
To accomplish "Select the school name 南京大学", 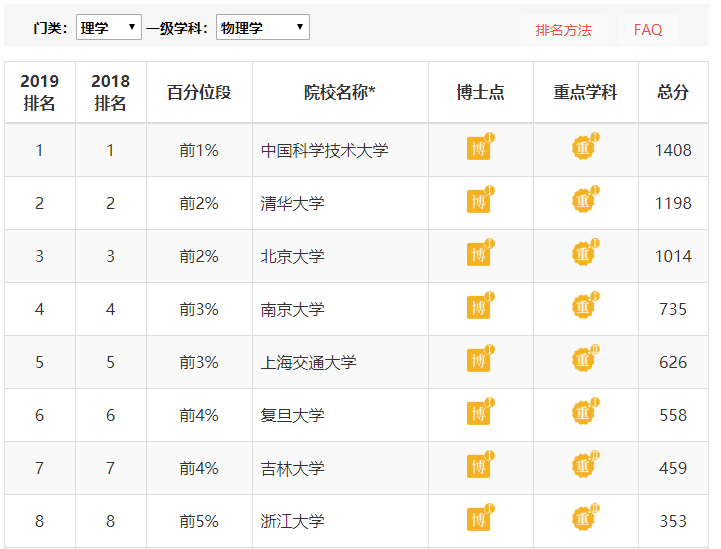I will click(x=292, y=309).
